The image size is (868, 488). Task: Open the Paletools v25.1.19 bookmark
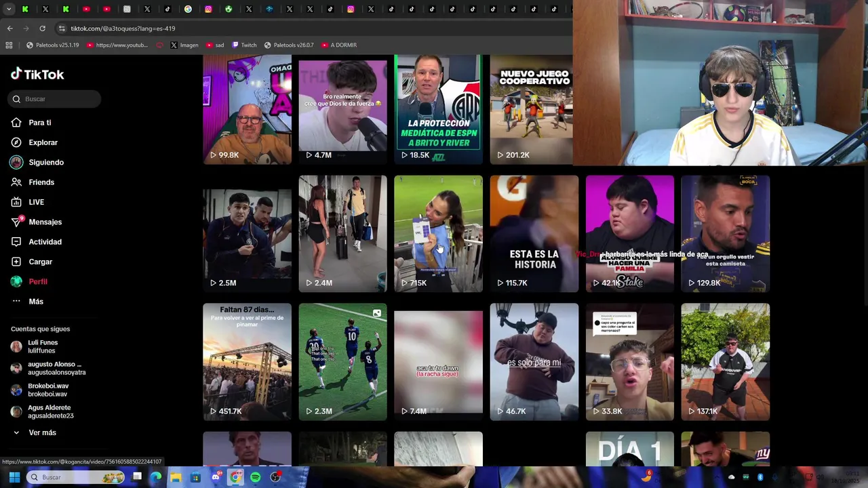coord(52,45)
